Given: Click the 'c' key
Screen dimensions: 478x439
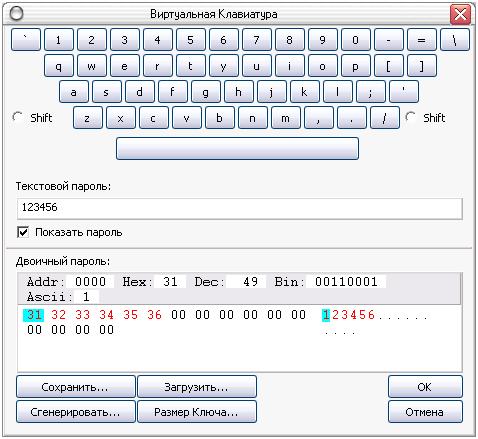Looking at the screenshot, I should point(154,117).
